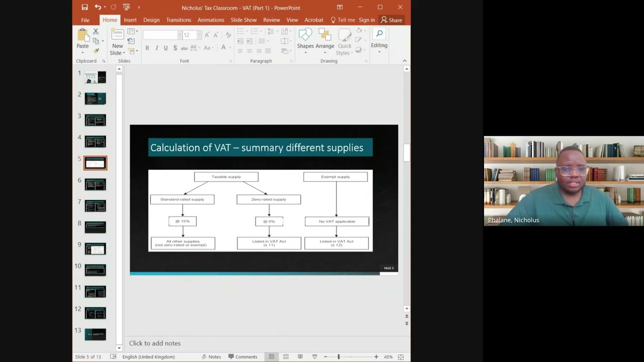644x362 pixels.
Task: Collapse the ribbon with the chevron
Action: coord(405,61)
